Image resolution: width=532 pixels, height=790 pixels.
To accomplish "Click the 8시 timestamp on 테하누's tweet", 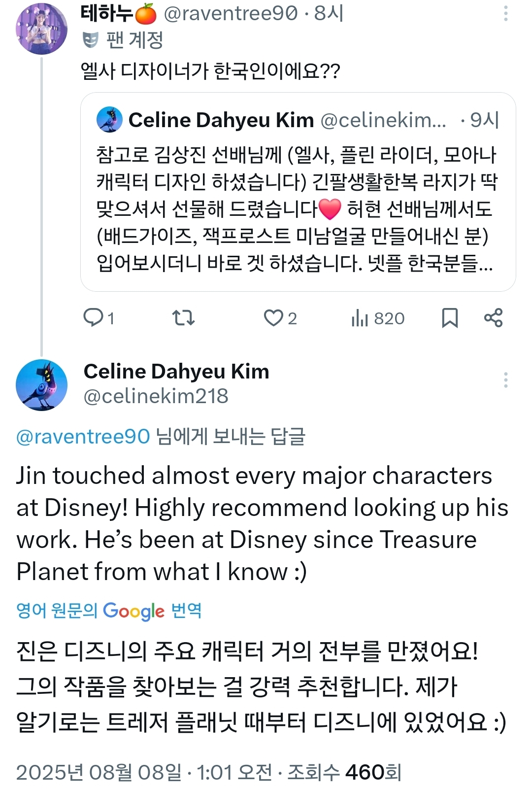I will [329, 14].
